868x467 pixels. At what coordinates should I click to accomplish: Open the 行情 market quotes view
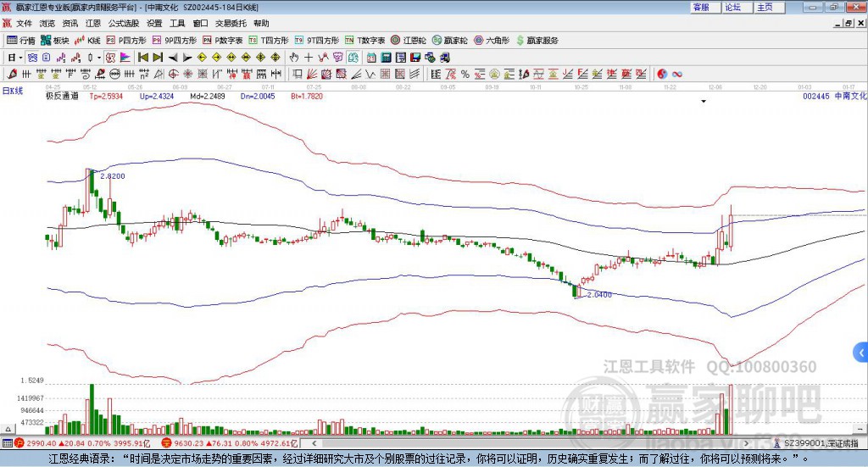coord(21,41)
